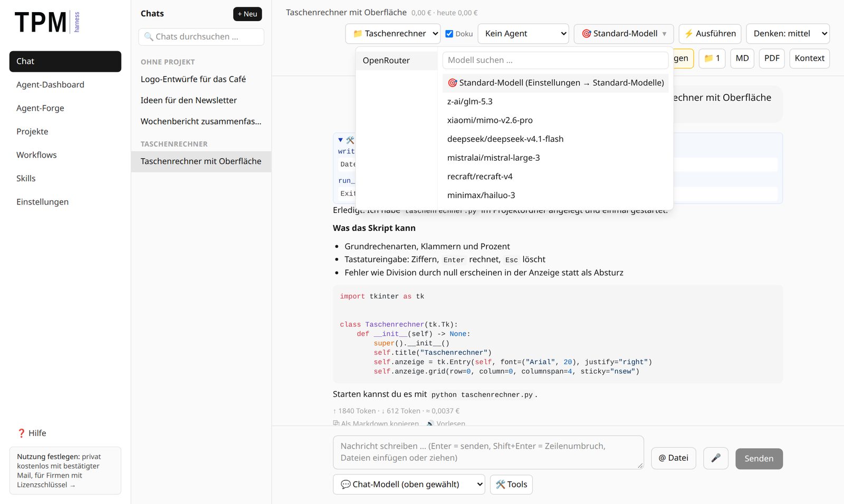
Task: Click the Senden button
Action: (x=759, y=459)
